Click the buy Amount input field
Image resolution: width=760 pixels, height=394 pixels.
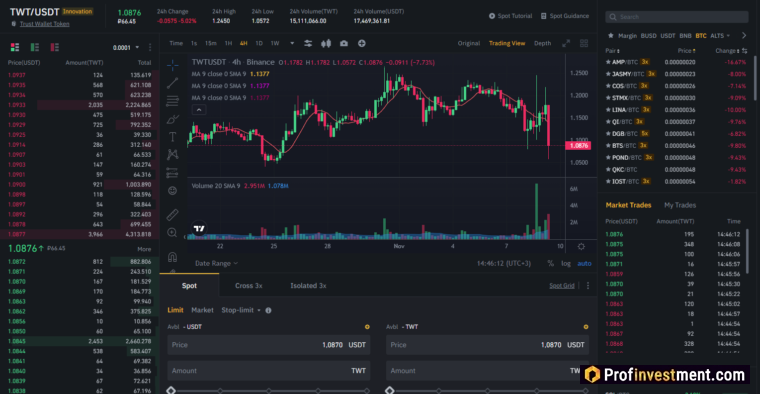click(x=269, y=371)
